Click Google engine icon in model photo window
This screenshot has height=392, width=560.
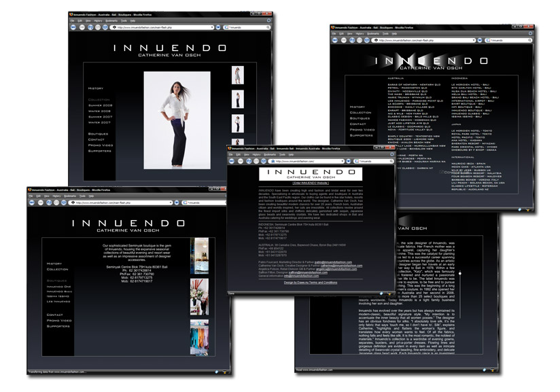(226, 27)
